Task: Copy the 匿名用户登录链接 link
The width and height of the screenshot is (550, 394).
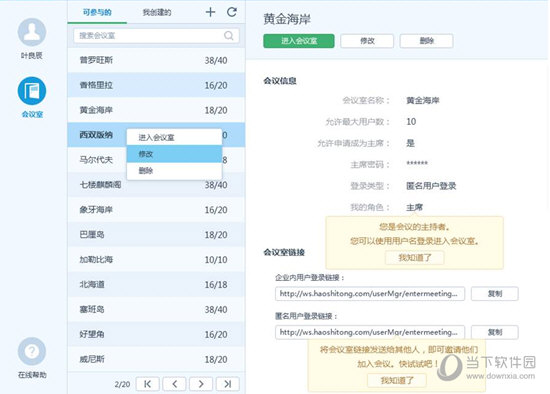Action: click(x=495, y=332)
